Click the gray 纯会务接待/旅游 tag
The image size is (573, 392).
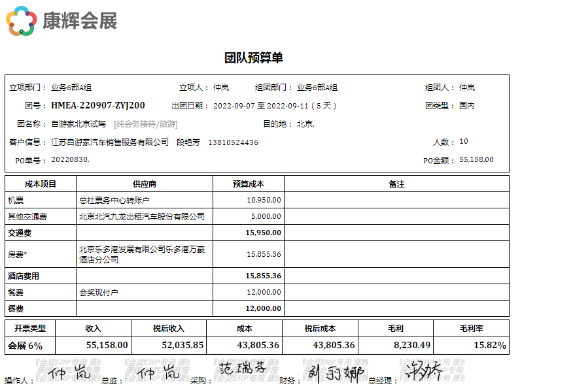point(146,124)
